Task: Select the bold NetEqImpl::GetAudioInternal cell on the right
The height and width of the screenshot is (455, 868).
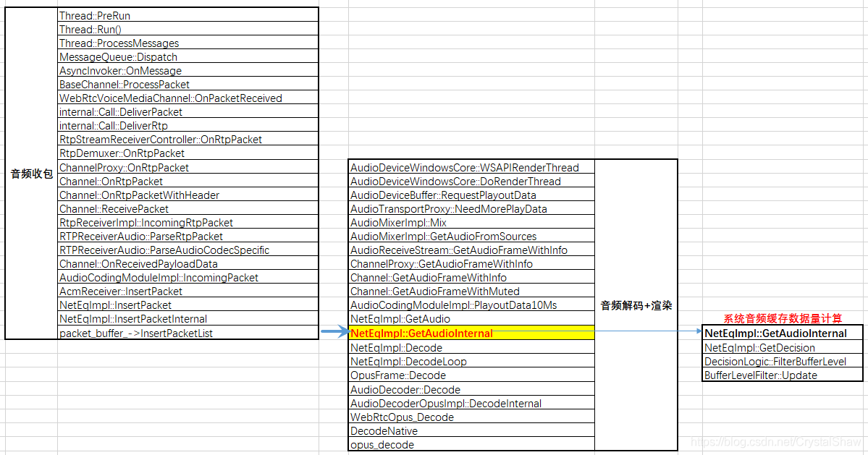Action: pyautogui.click(x=782, y=333)
